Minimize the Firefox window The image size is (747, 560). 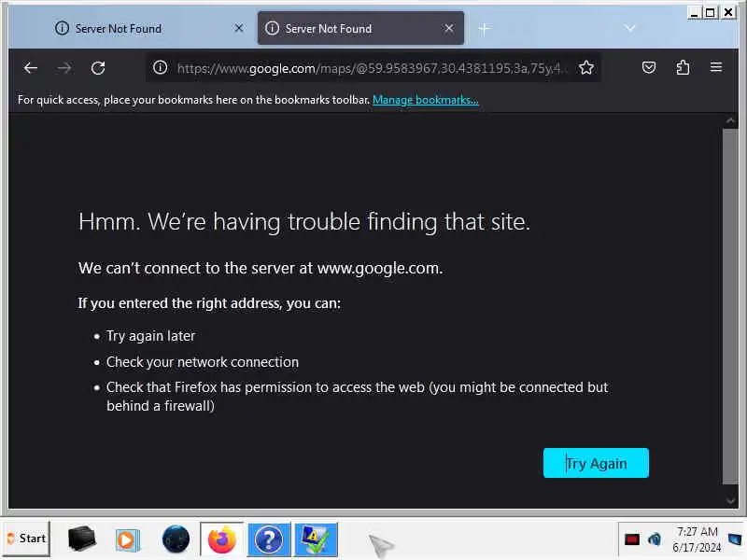click(x=694, y=13)
